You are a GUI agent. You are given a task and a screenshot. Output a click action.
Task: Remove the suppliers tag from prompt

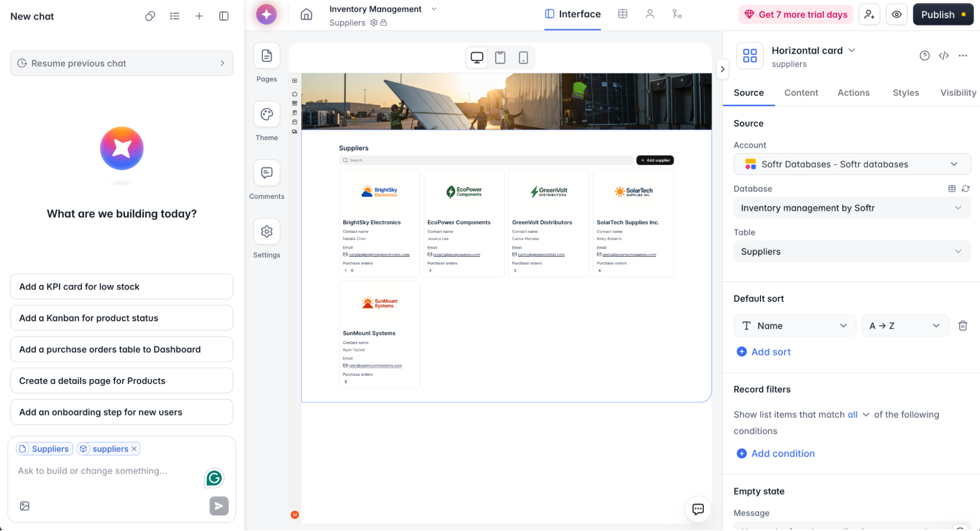(134, 449)
